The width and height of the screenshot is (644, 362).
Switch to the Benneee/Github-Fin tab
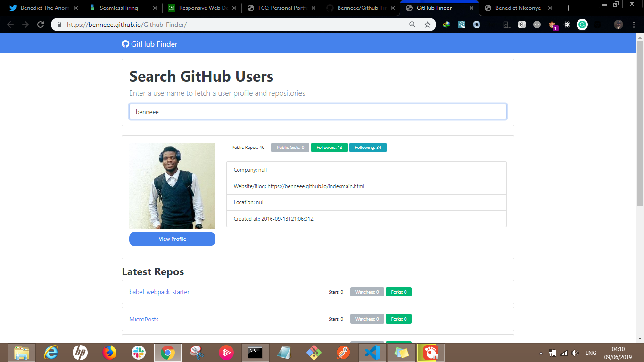[361, 8]
